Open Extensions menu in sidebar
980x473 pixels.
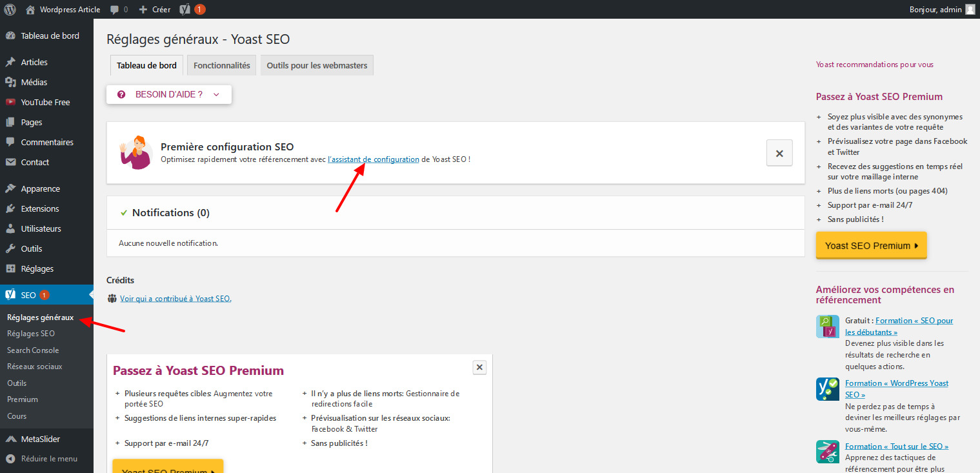(46, 208)
